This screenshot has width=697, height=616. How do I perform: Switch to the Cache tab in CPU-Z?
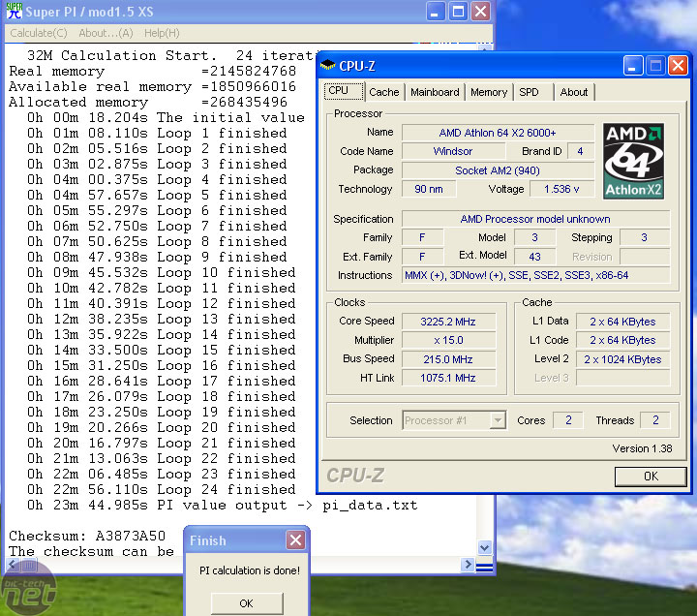384,92
